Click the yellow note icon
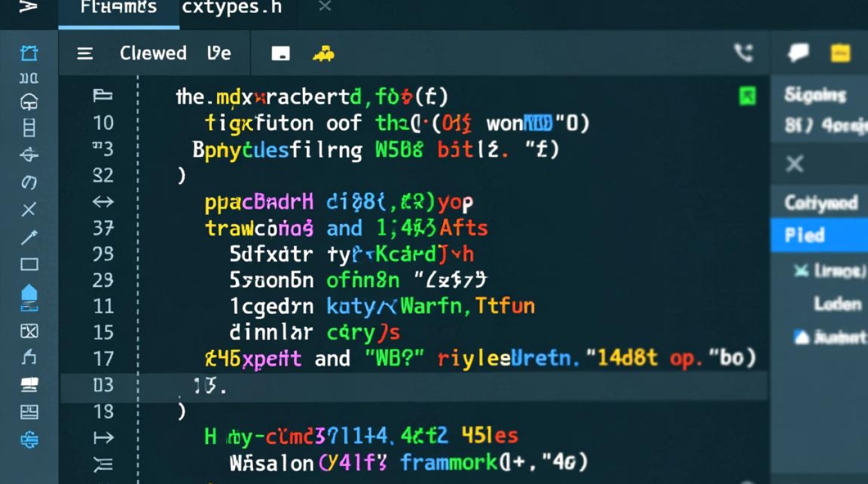This screenshot has height=484, width=868. [840, 53]
